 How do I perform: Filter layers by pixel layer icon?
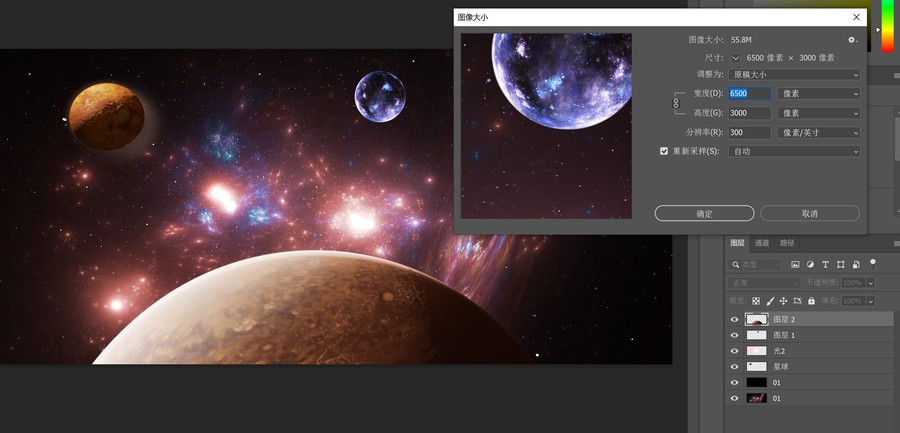(795, 265)
